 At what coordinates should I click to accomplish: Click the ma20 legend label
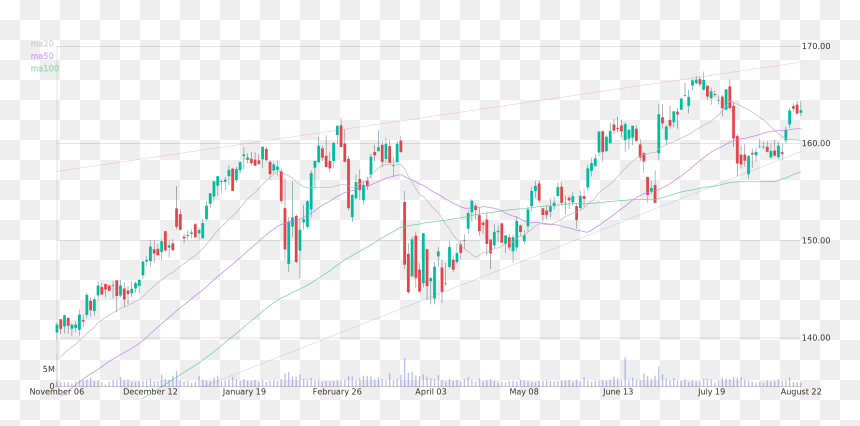[42, 43]
